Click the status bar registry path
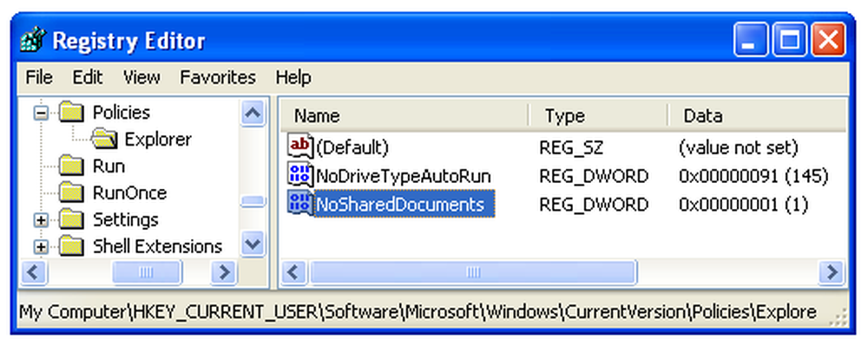The image size is (868, 345). tap(418, 312)
